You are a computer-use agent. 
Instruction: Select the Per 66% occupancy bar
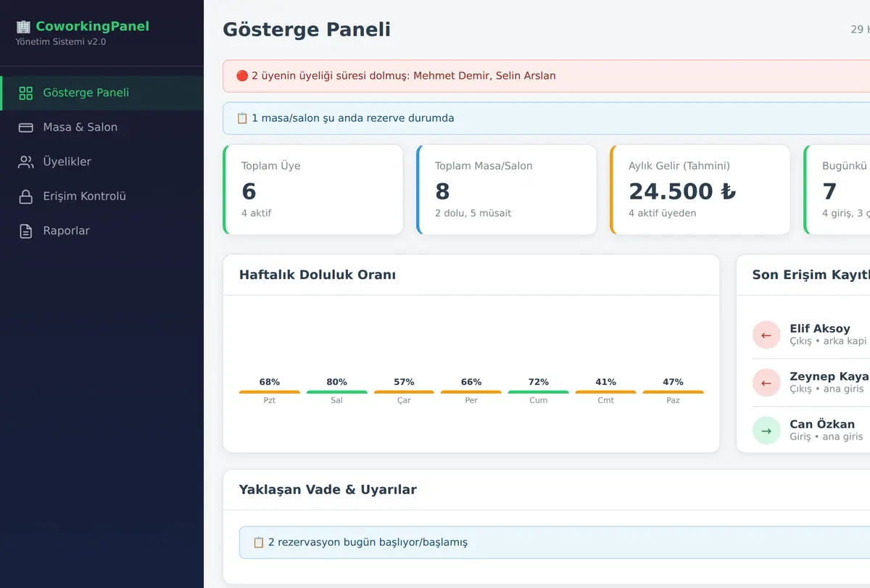tap(471, 392)
